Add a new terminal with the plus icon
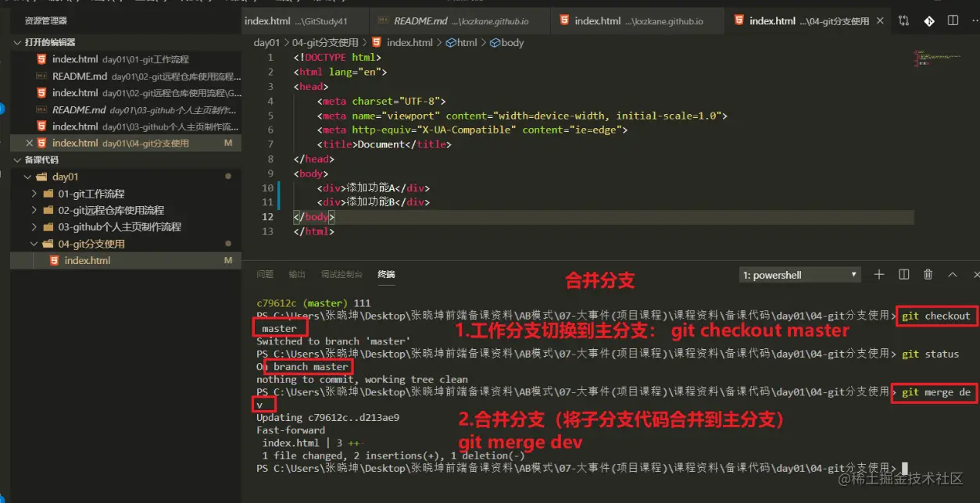This screenshot has height=503, width=980. coord(879,274)
